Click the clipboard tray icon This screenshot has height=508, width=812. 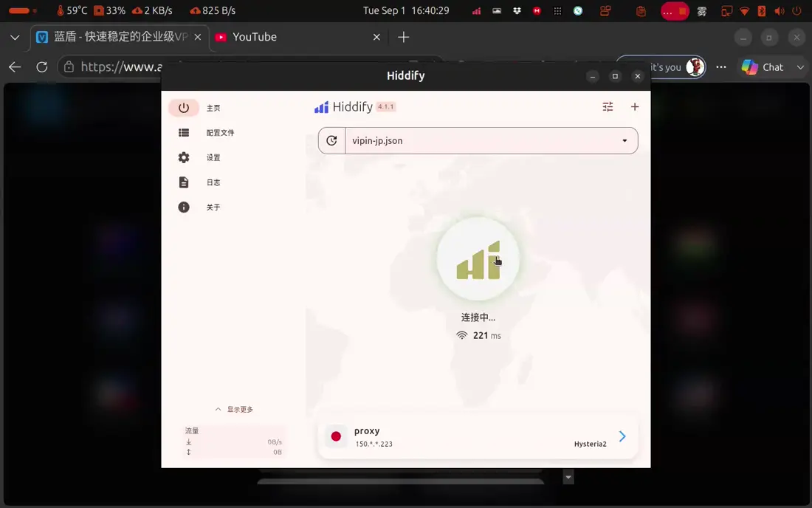(x=641, y=10)
